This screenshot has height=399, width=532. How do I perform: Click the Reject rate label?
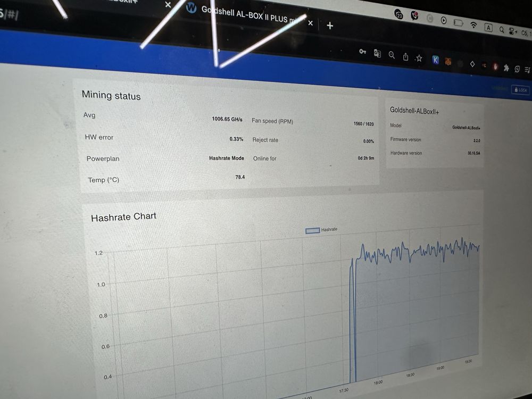265,140
